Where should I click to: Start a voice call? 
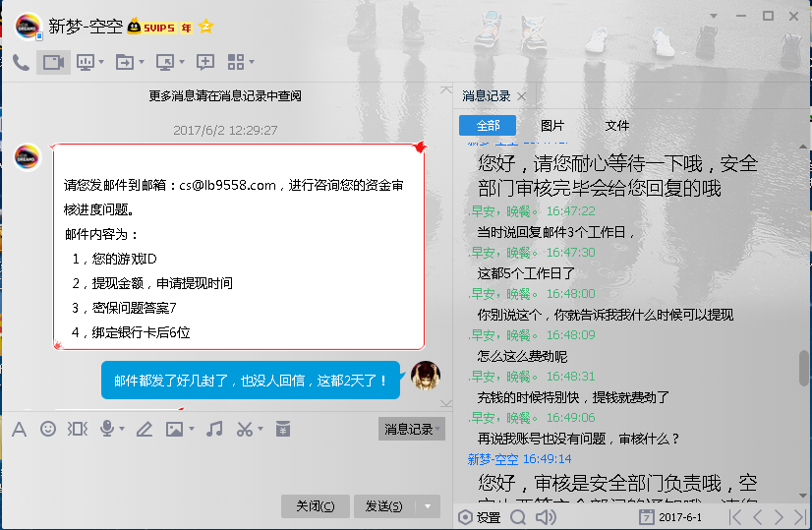[21, 62]
